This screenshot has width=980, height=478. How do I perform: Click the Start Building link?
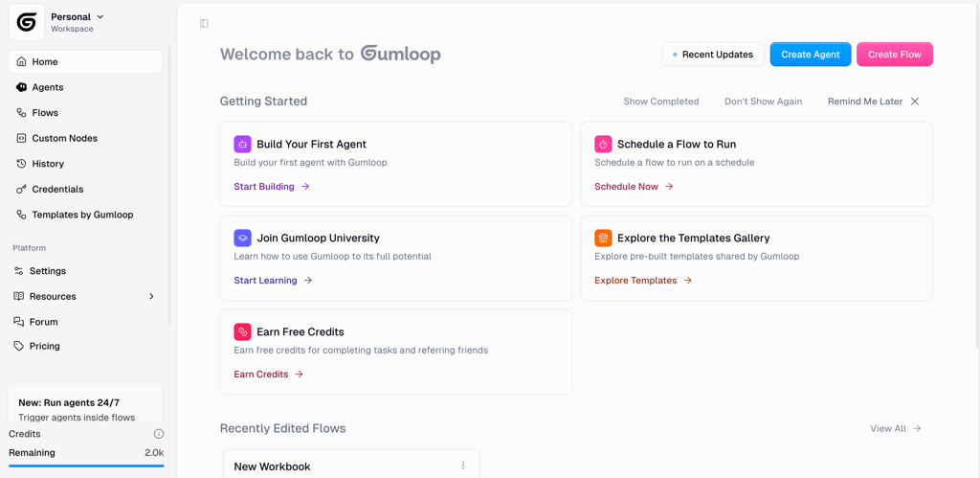272,187
